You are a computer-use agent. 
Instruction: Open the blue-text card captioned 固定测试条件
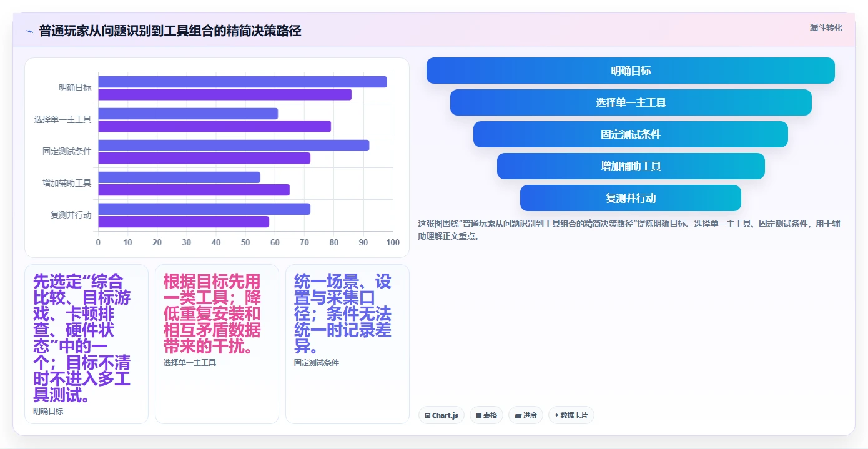point(347,344)
